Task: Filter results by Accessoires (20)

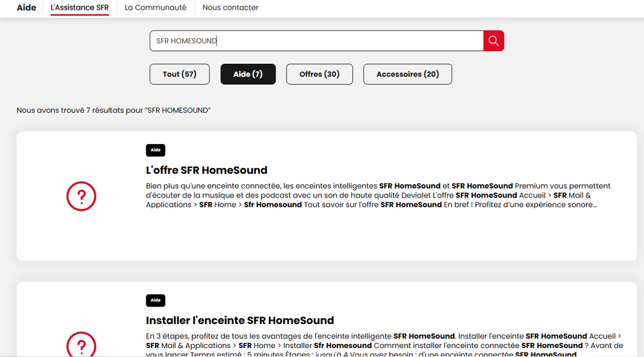Action: pos(407,74)
